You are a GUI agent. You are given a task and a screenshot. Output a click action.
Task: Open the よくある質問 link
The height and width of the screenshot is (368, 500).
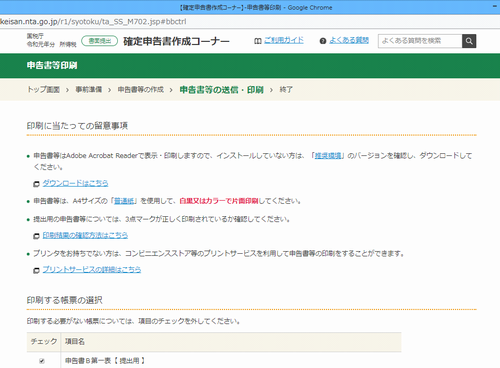[x=349, y=40]
